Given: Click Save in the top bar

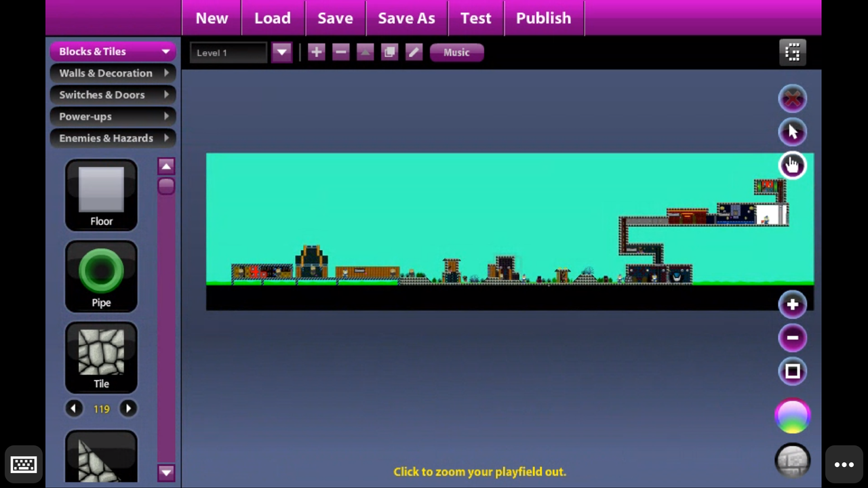Looking at the screenshot, I should click(335, 18).
